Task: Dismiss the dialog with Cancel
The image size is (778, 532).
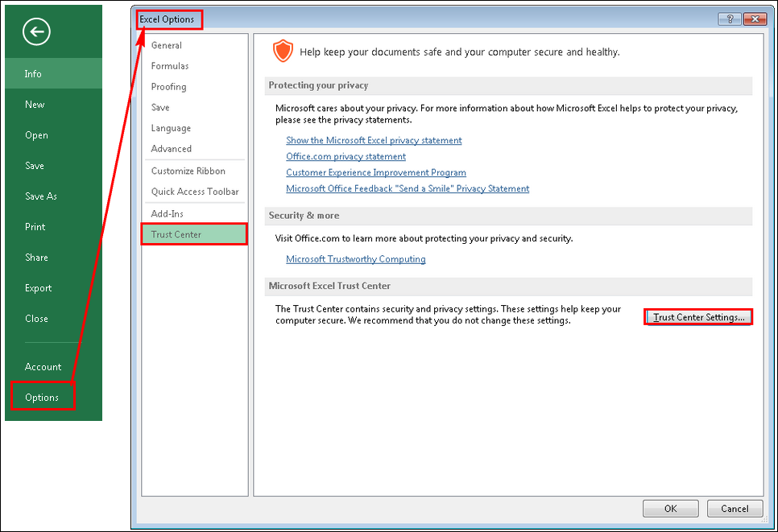Action: coord(735,508)
